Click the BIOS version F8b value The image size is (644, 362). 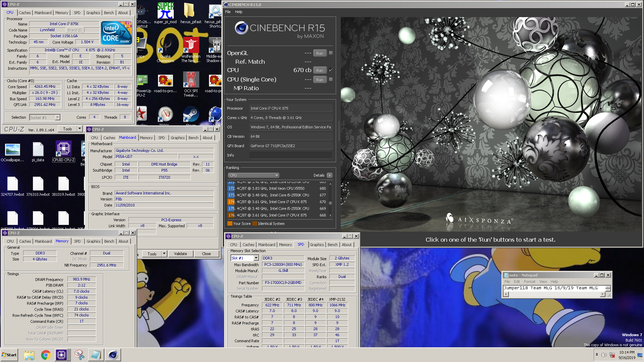[164, 199]
